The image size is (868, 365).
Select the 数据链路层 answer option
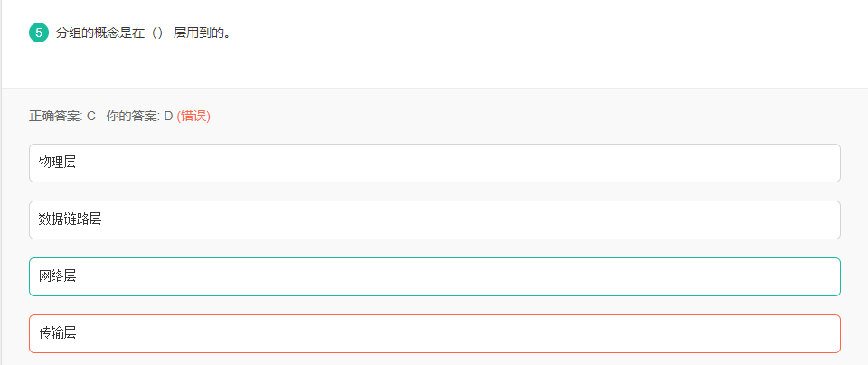tap(434, 220)
